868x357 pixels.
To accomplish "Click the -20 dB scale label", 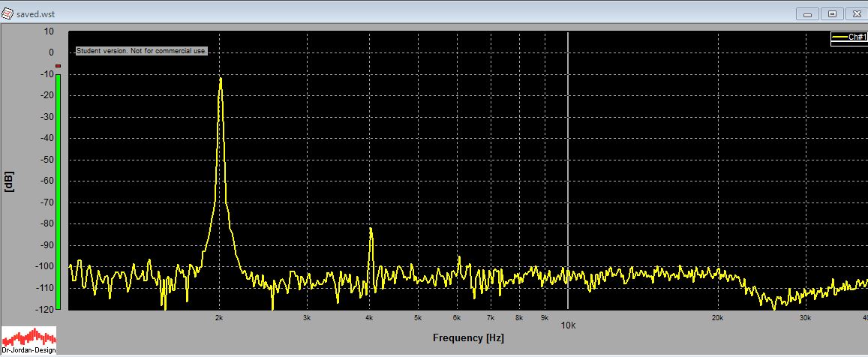I will coord(47,95).
